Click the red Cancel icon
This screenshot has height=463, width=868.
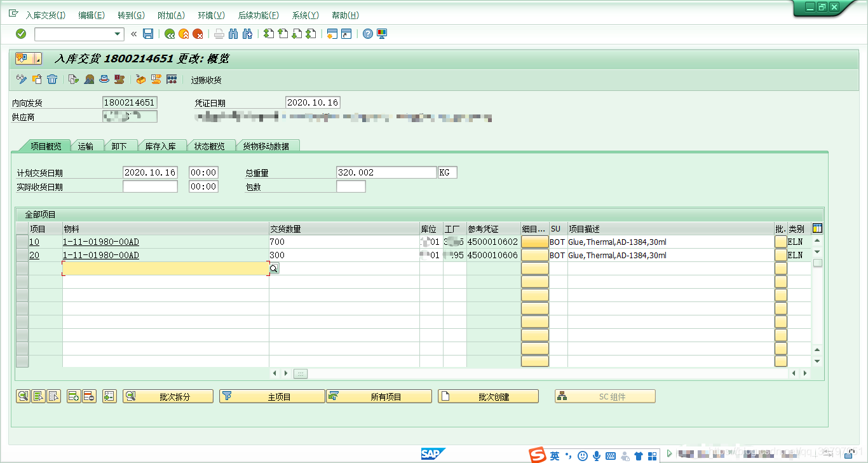click(198, 34)
